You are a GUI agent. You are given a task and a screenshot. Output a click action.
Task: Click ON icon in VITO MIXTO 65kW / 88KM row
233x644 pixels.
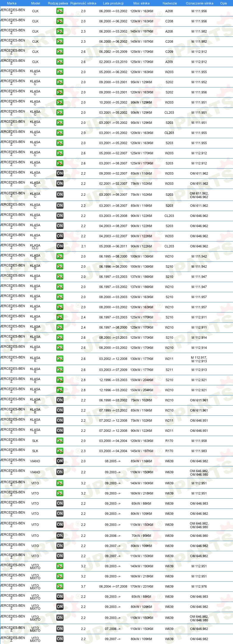60,597
